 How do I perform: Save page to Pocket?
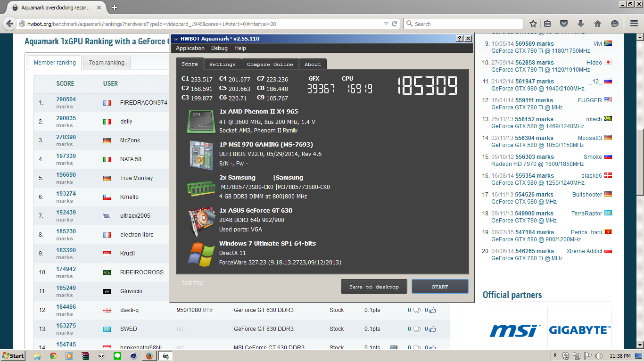(564, 24)
